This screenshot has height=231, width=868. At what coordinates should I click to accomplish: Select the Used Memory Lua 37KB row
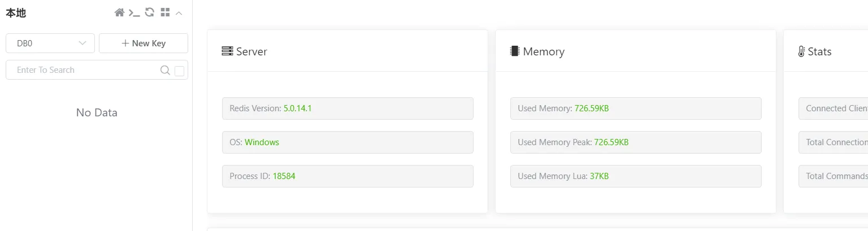(x=636, y=176)
